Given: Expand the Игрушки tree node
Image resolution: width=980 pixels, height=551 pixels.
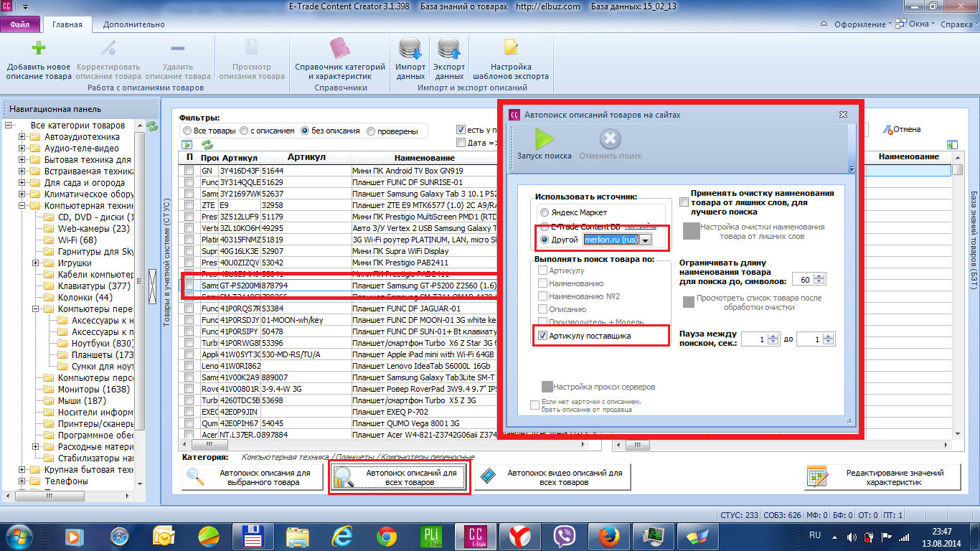Looking at the screenshot, I should pyautogui.click(x=37, y=263).
